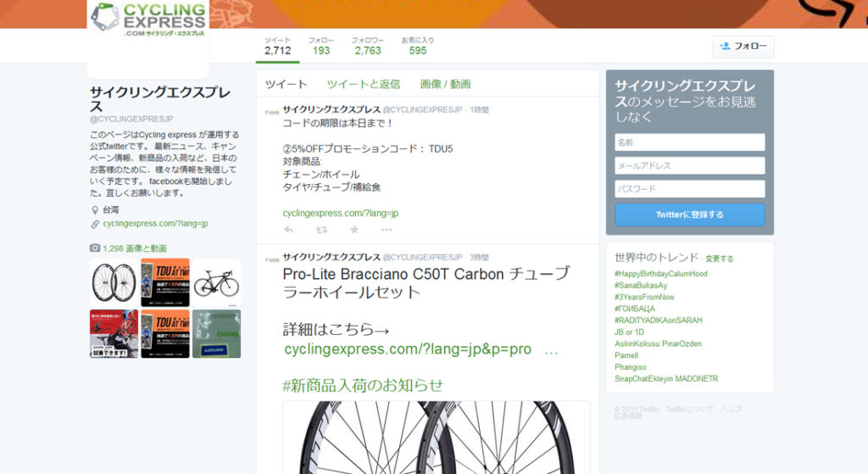The height and width of the screenshot is (474, 868).
Task: Open the Pro-Lite wheelset tweet image
Action: pos(437,438)
